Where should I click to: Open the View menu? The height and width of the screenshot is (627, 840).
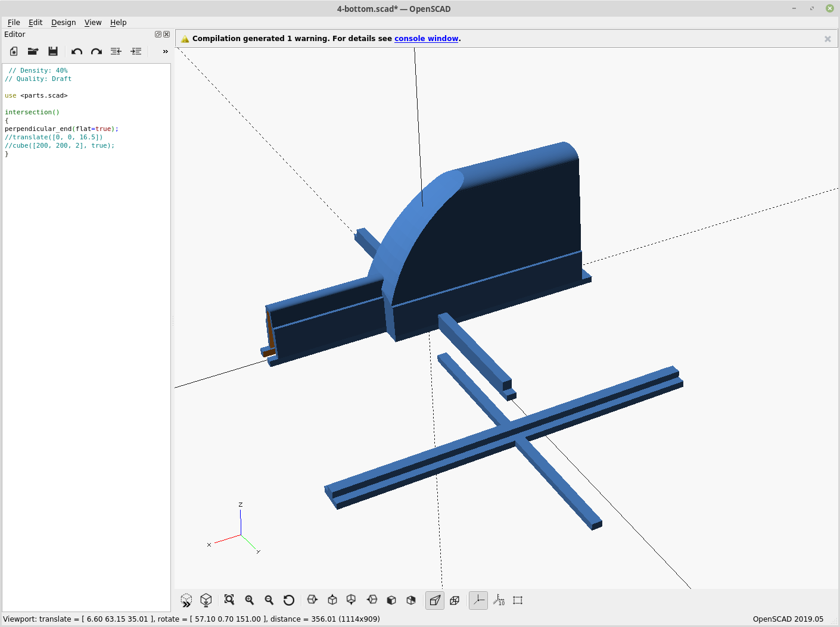(93, 22)
